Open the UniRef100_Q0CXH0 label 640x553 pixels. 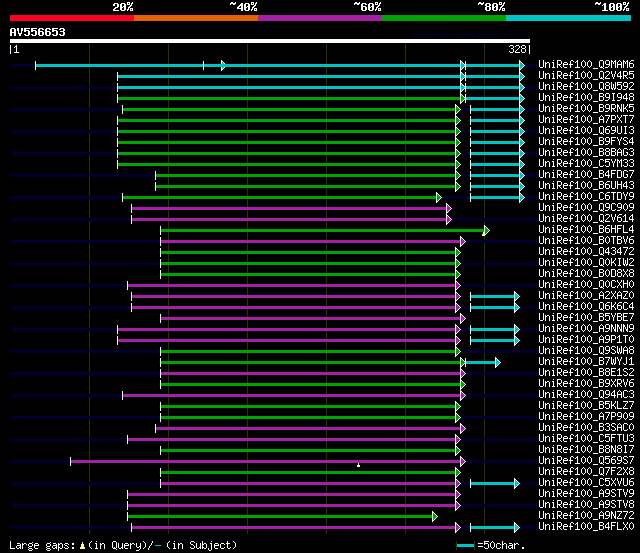click(586, 284)
